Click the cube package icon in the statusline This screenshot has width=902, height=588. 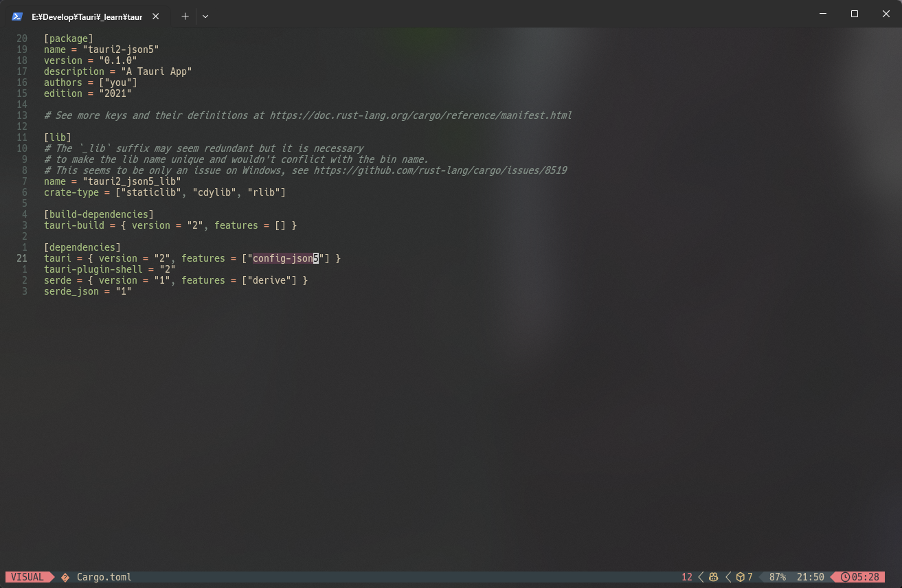(741, 577)
